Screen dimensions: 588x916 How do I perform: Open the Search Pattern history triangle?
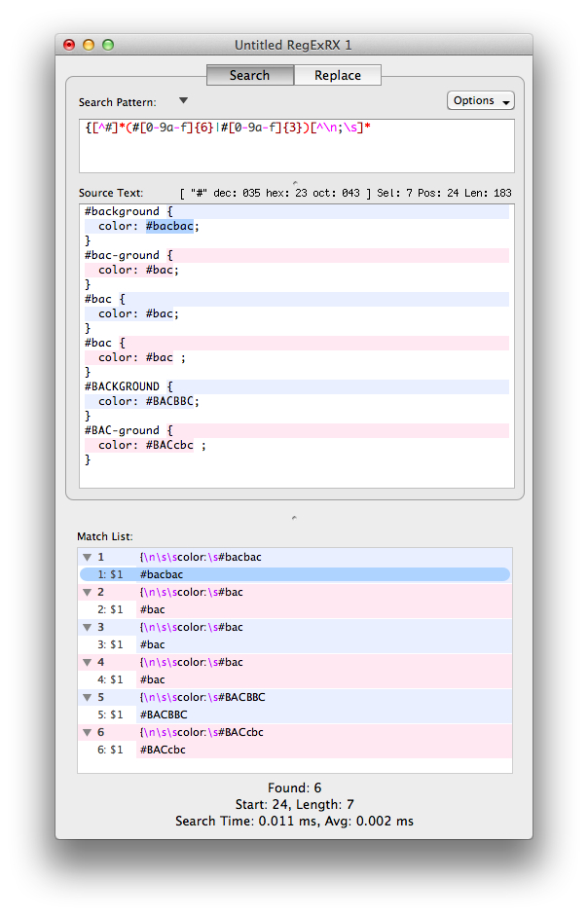click(183, 100)
